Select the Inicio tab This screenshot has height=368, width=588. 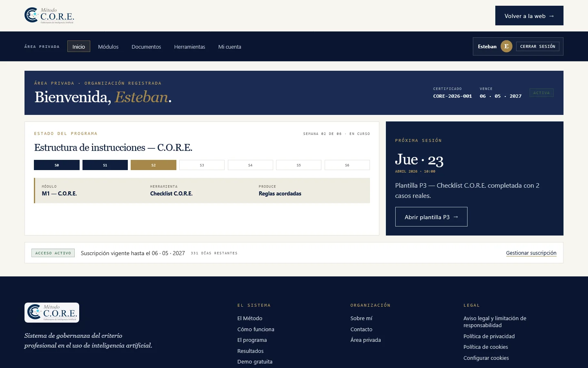tap(79, 47)
